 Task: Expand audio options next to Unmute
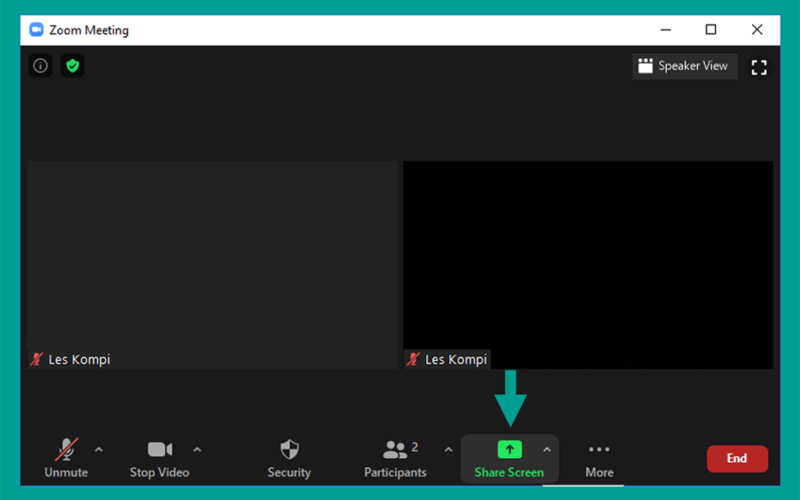tap(99, 449)
